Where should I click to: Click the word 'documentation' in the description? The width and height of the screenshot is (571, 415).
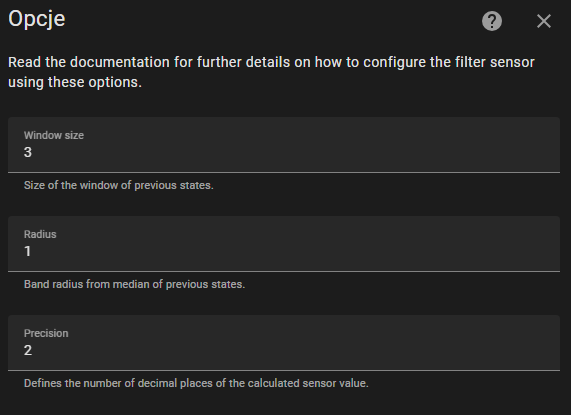pyautogui.click(x=120, y=62)
